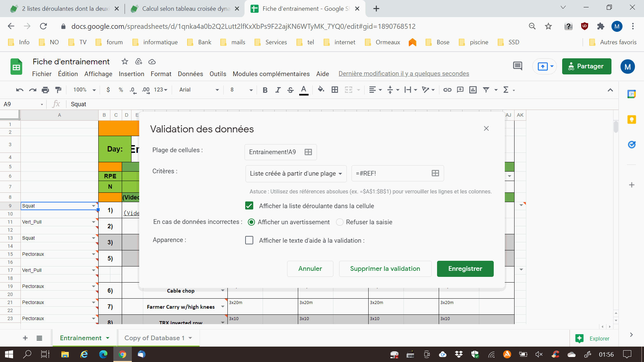Click the borders toolbar icon

point(334,90)
